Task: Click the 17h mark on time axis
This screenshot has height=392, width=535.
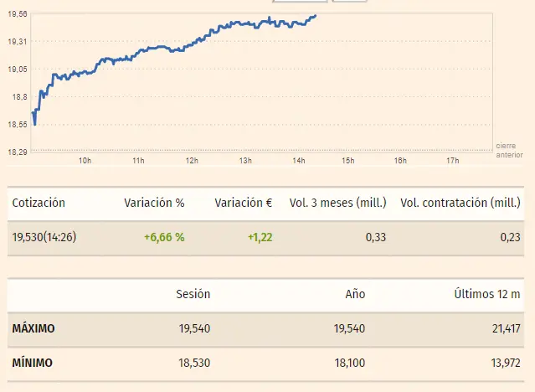Action: tap(453, 161)
